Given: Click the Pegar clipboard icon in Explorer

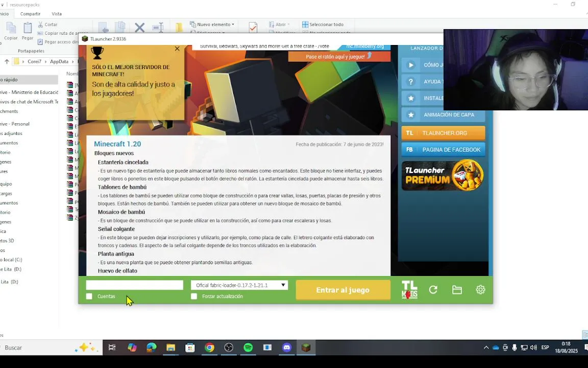Looking at the screenshot, I should click(28, 31).
